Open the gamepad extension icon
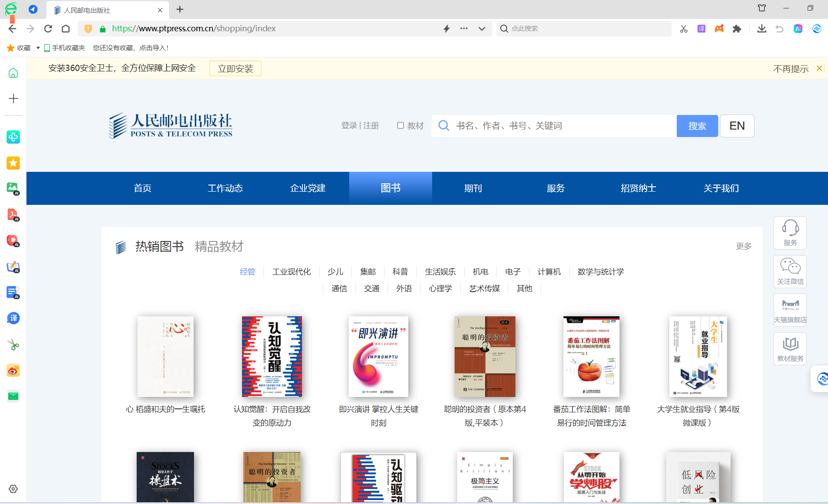 [x=719, y=29]
